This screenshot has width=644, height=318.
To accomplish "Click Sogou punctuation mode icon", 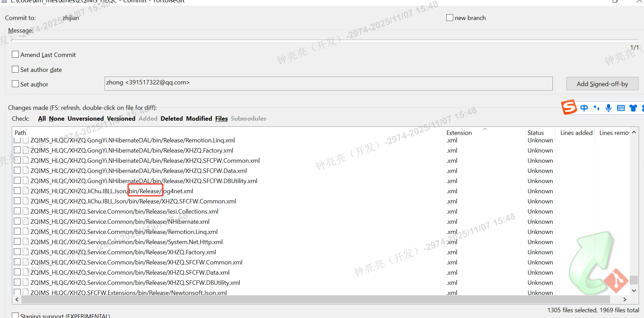I will click(x=596, y=108).
